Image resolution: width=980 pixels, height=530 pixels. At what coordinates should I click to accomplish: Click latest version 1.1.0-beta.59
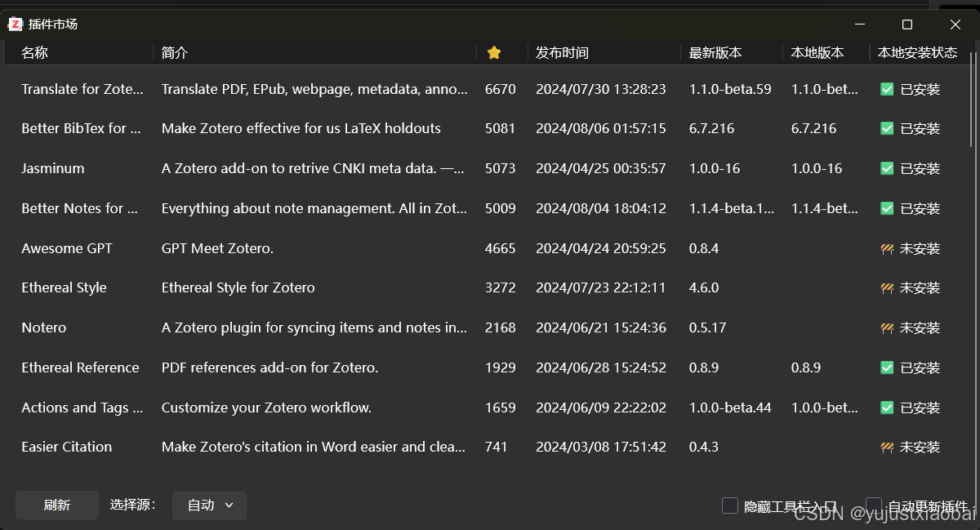pyautogui.click(x=730, y=89)
